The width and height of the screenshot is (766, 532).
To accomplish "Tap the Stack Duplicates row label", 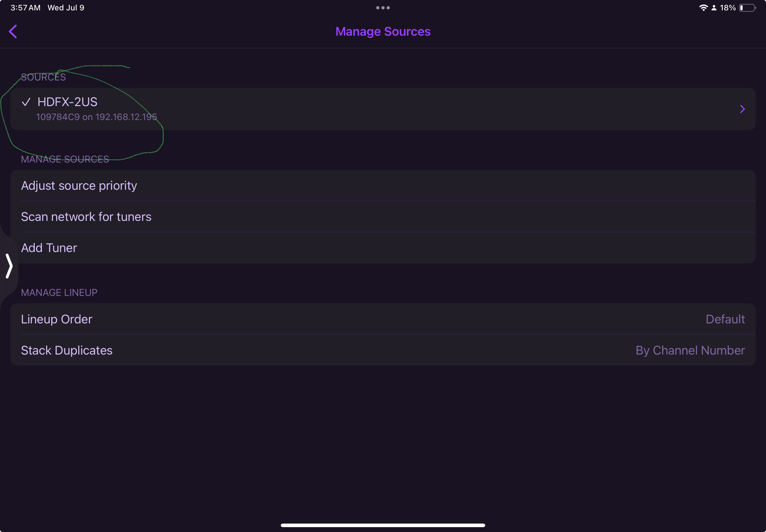I will point(67,350).
